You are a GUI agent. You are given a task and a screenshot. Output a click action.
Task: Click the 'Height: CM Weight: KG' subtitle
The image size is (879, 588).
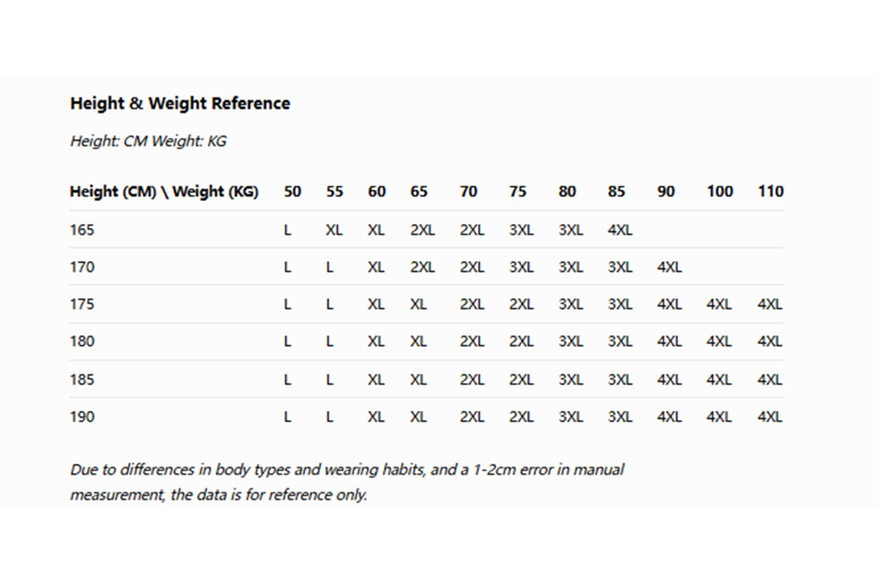tap(148, 141)
